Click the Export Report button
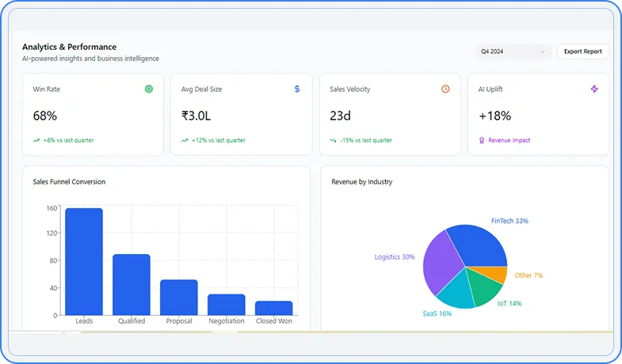The height and width of the screenshot is (364, 622). (x=583, y=51)
